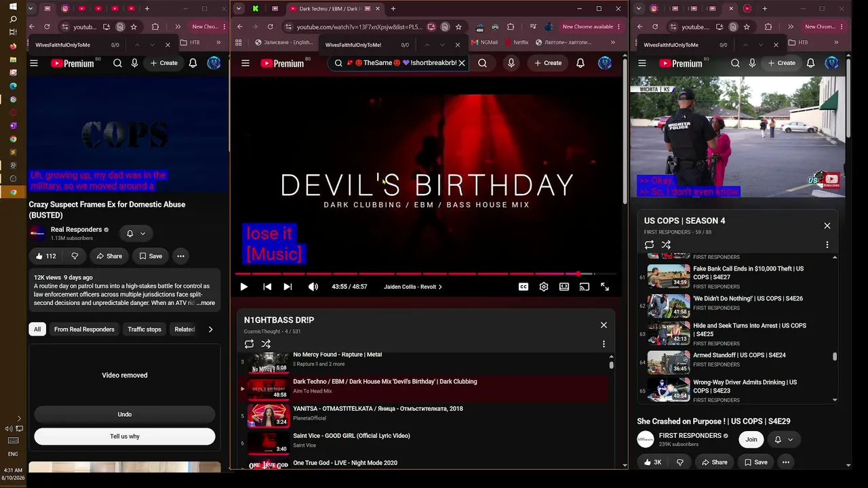
Task: Close the N1GHTBASS DR!P playlist panel
Action: coord(604,325)
